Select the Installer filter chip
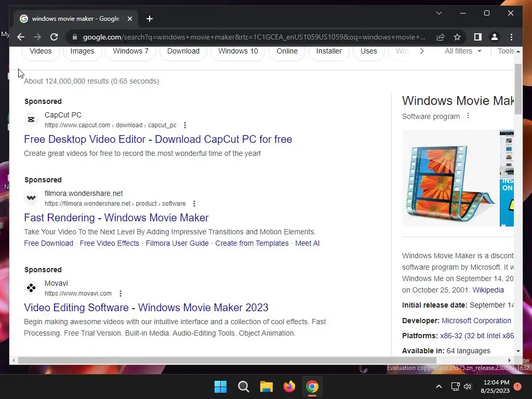 pos(329,51)
